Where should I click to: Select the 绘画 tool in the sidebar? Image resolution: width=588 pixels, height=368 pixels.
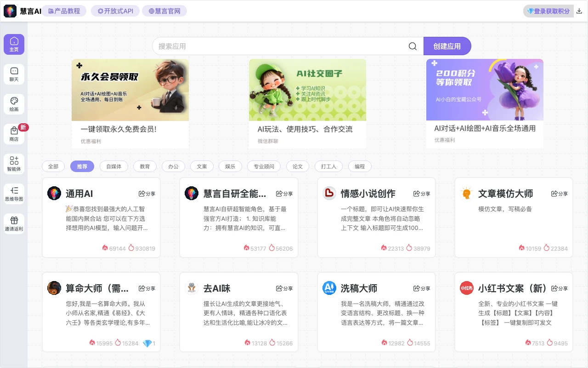point(14,104)
